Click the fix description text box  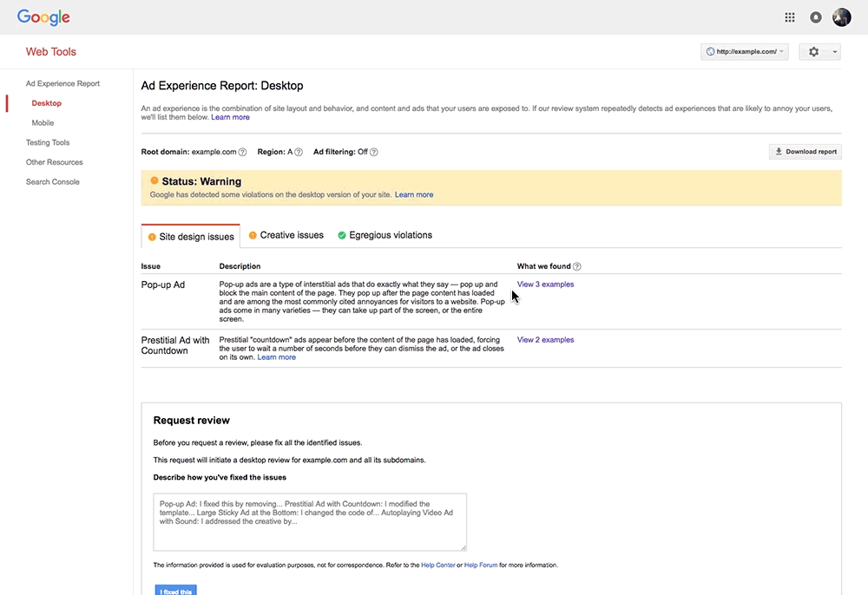pyautogui.click(x=310, y=522)
